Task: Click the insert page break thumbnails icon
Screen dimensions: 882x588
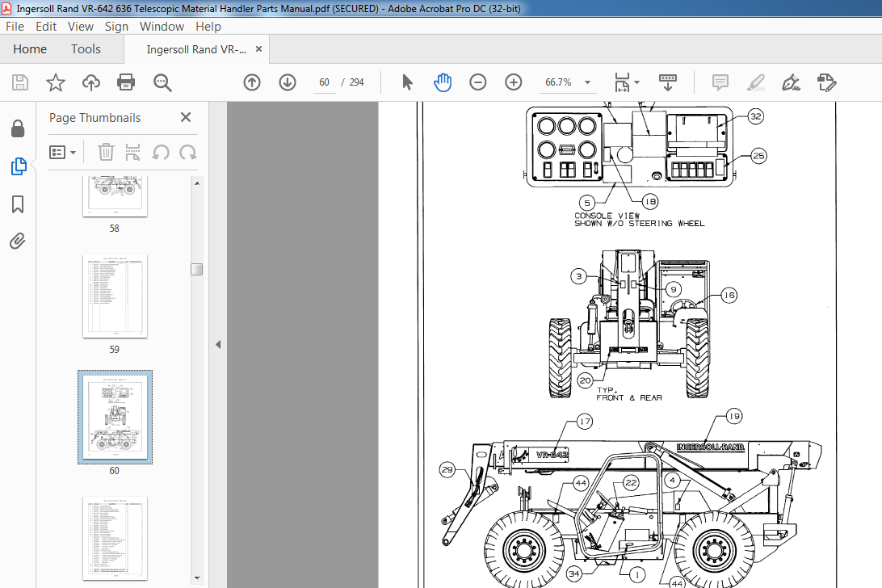Action: tap(132, 152)
